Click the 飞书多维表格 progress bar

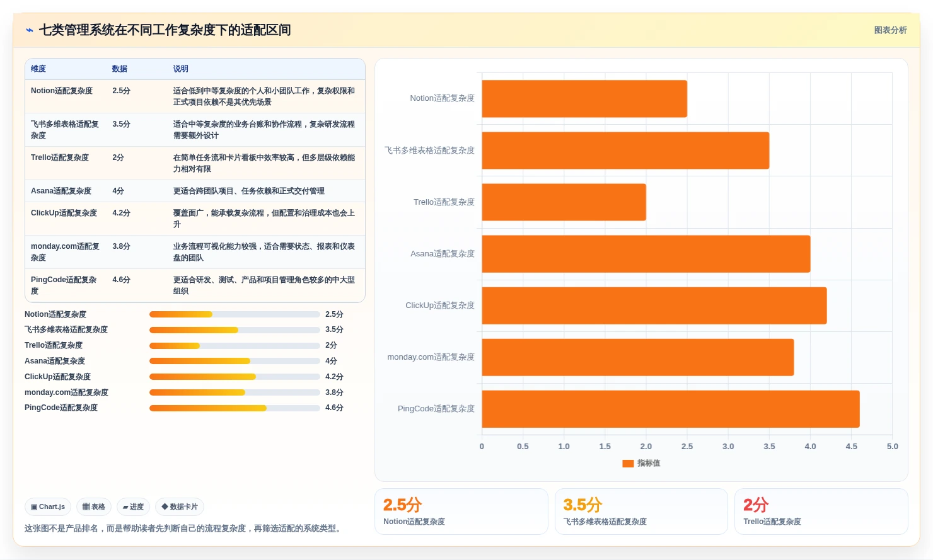click(235, 330)
